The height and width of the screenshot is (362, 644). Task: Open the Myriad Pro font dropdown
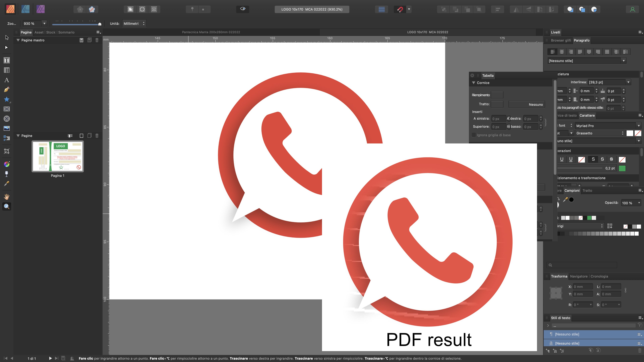coord(639,126)
